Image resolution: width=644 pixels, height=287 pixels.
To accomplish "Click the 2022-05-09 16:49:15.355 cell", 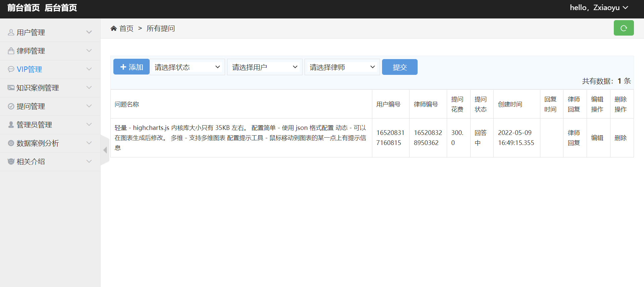I will (x=516, y=138).
